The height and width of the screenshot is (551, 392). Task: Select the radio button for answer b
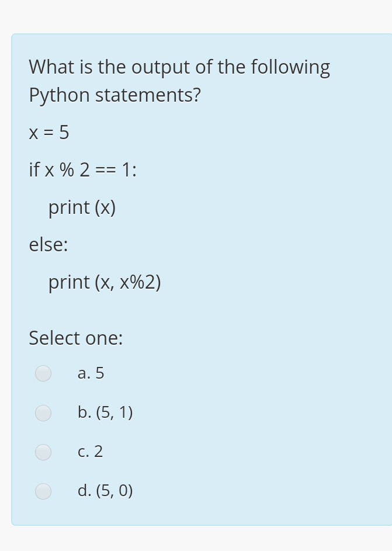[x=43, y=413]
